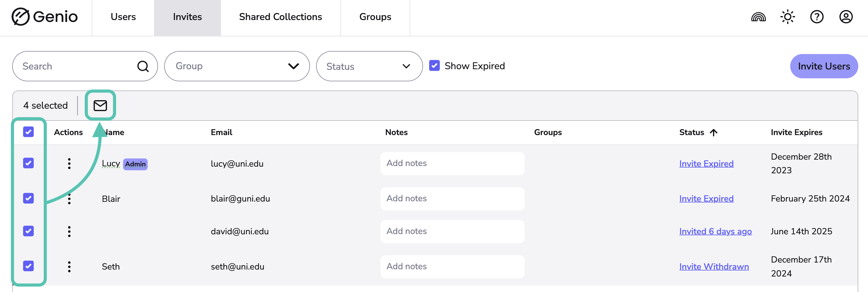Deselect the checkbox for Blair's row
This screenshot has width=868, height=292.
click(29, 198)
